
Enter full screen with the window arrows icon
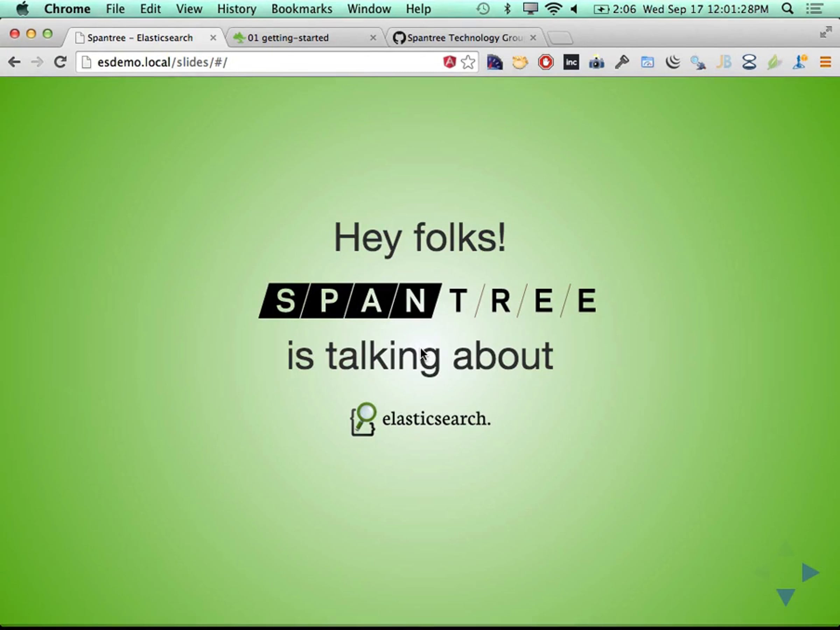pos(826,33)
